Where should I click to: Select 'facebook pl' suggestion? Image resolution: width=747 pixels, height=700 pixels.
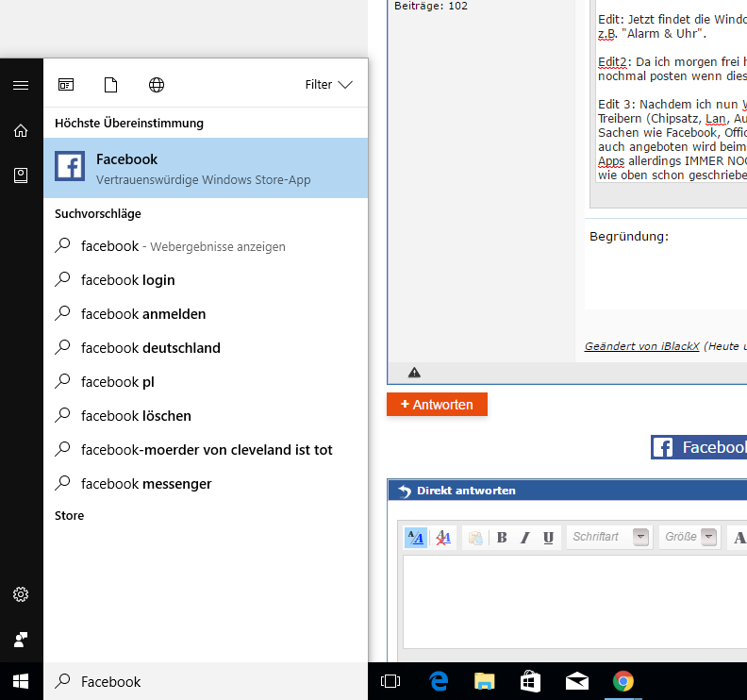206,381
